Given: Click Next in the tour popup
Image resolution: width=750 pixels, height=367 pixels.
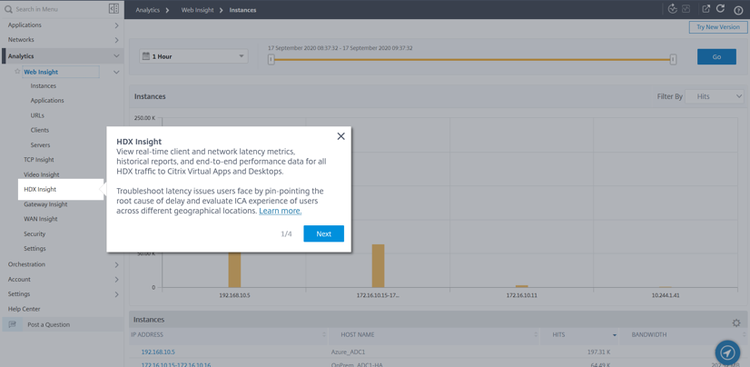Looking at the screenshot, I should point(323,234).
